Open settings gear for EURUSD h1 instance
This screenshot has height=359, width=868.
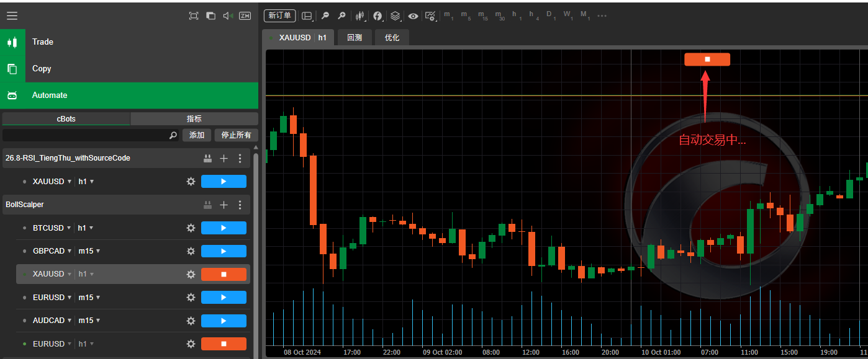pos(191,343)
